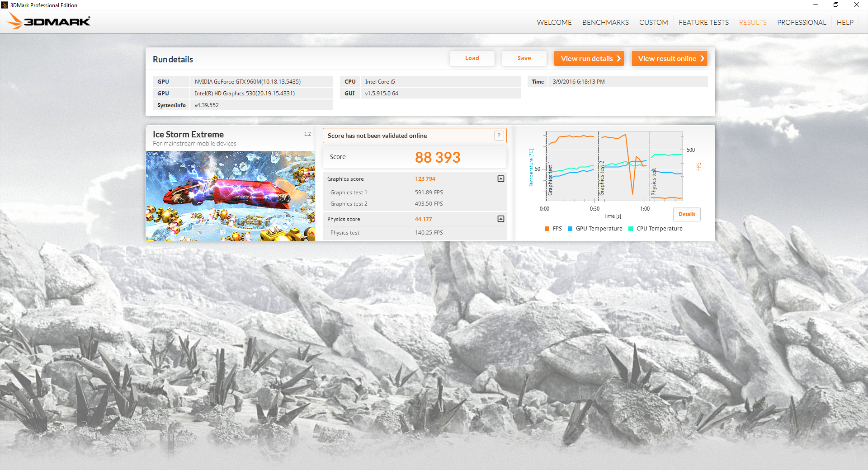Viewport: 868px width, 470px height.
Task: Click Graphics test 1 591.89 FPS row
Action: [x=415, y=193]
